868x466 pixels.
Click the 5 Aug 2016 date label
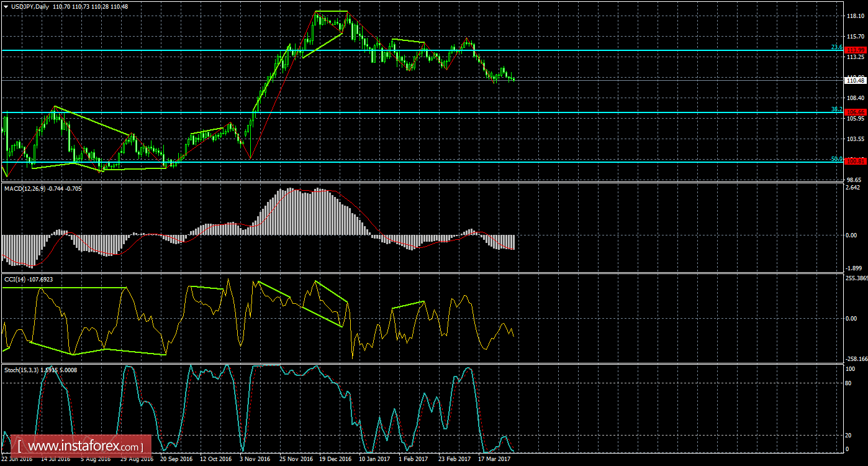click(97, 460)
